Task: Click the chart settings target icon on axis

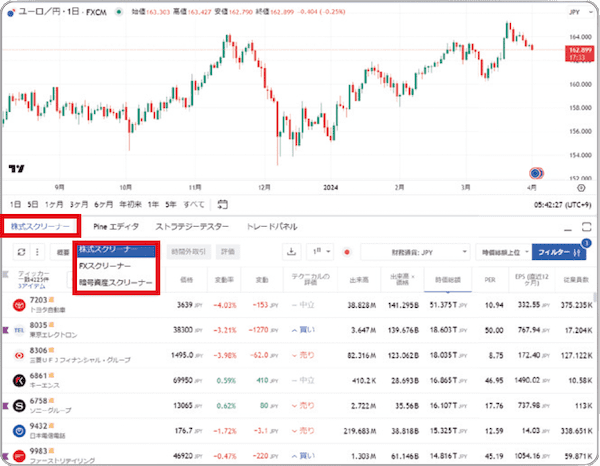Action: coord(581,188)
